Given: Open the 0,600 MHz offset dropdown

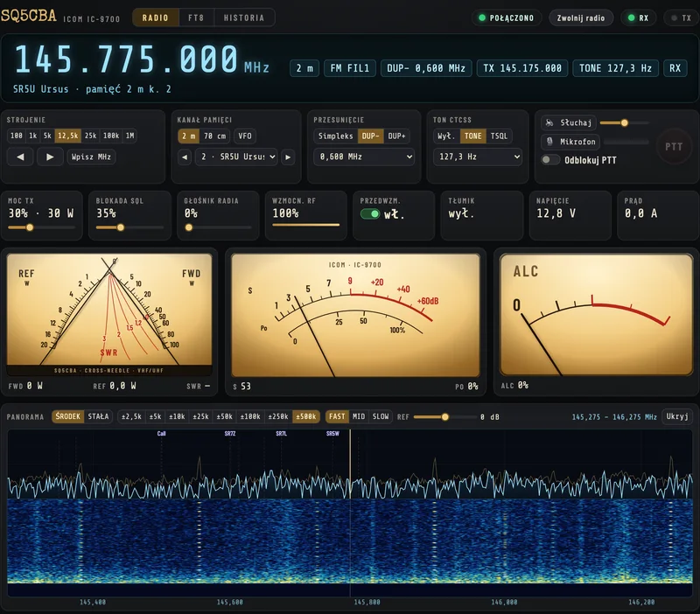Looking at the screenshot, I should coord(364,157).
